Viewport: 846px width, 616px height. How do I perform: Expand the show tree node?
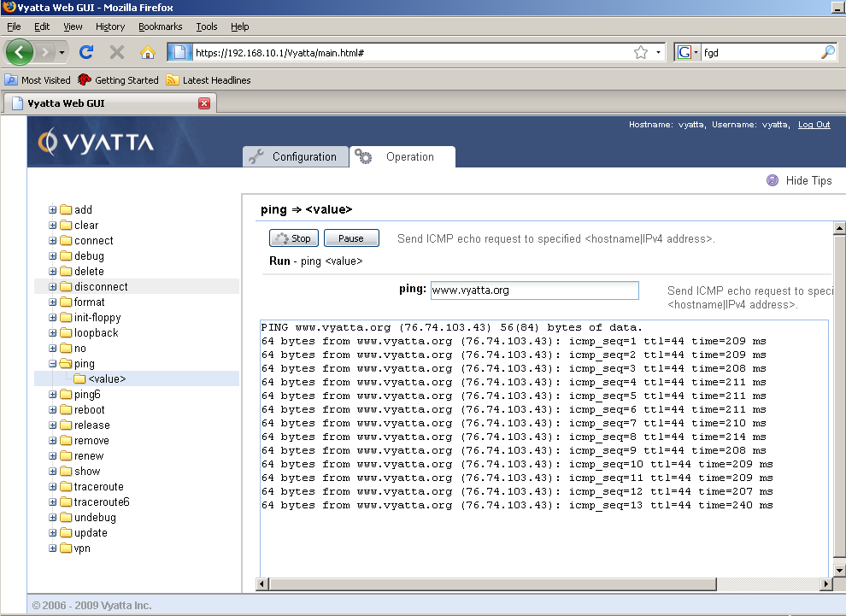pyautogui.click(x=53, y=472)
